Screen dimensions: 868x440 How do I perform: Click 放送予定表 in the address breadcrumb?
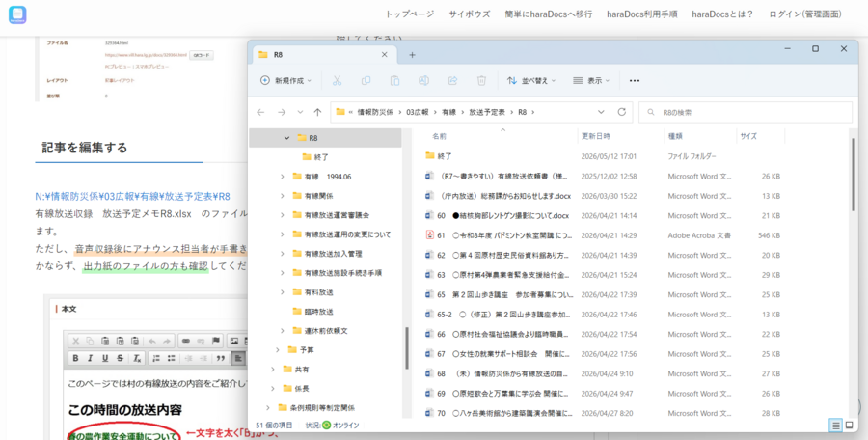pyautogui.click(x=487, y=112)
